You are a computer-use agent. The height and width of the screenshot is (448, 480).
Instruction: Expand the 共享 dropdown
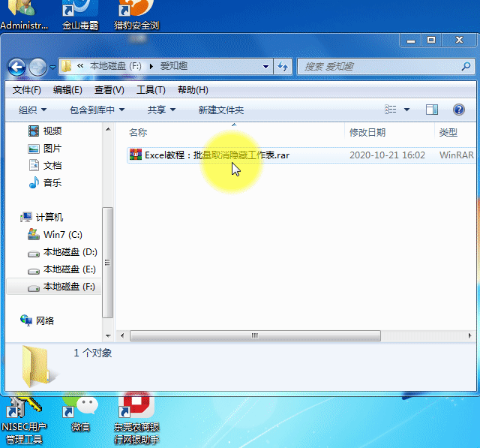click(x=161, y=110)
